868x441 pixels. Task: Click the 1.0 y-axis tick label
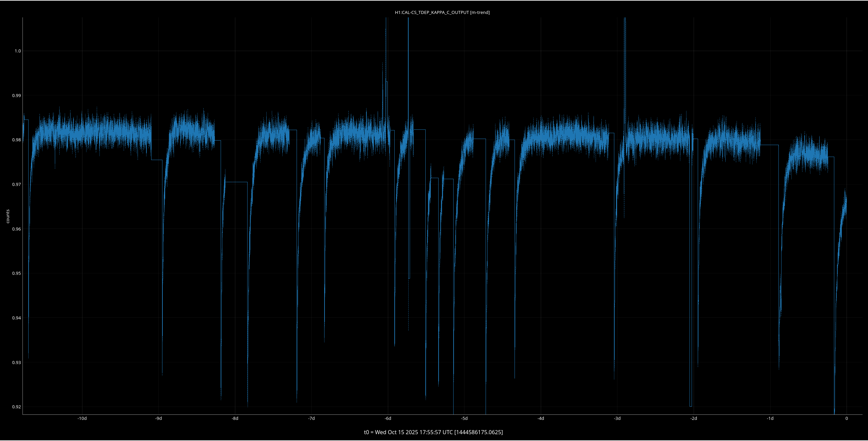click(x=17, y=51)
